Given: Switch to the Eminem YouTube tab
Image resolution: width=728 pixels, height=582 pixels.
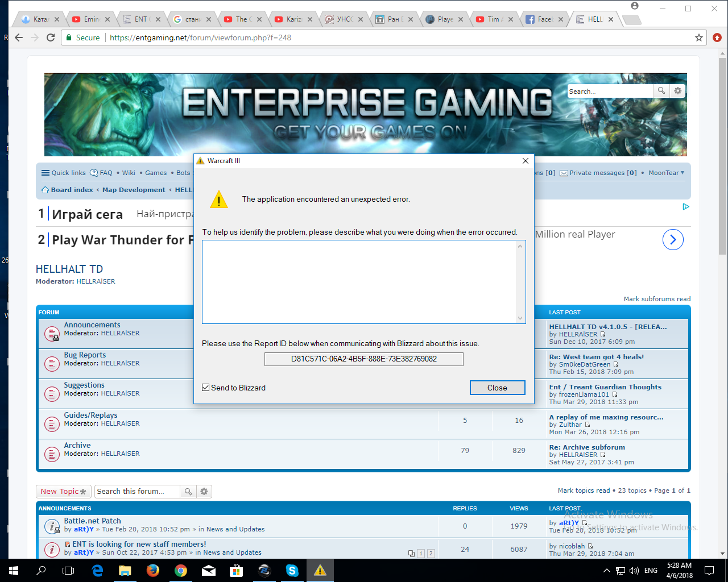Looking at the screenshot, I should 90,19.
